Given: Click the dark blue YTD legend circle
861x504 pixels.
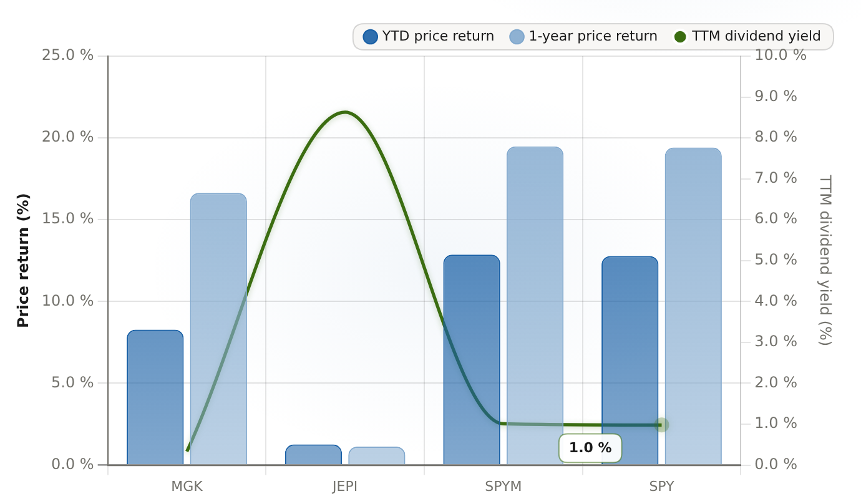Looking at the screenshot, I should click(x=371, y=37).
